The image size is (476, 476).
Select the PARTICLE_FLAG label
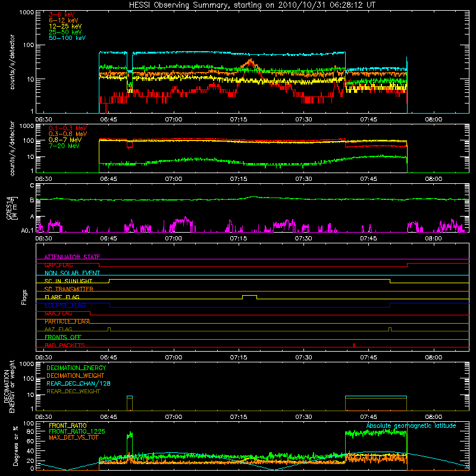point(67,321)
